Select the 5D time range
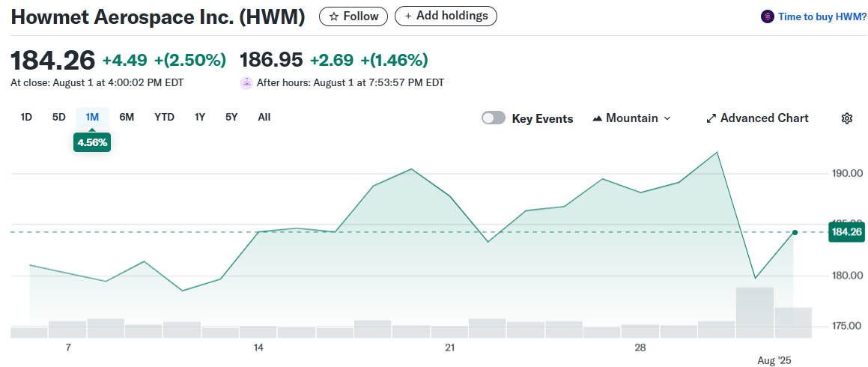868x367 pixels. tap(58, 117)
